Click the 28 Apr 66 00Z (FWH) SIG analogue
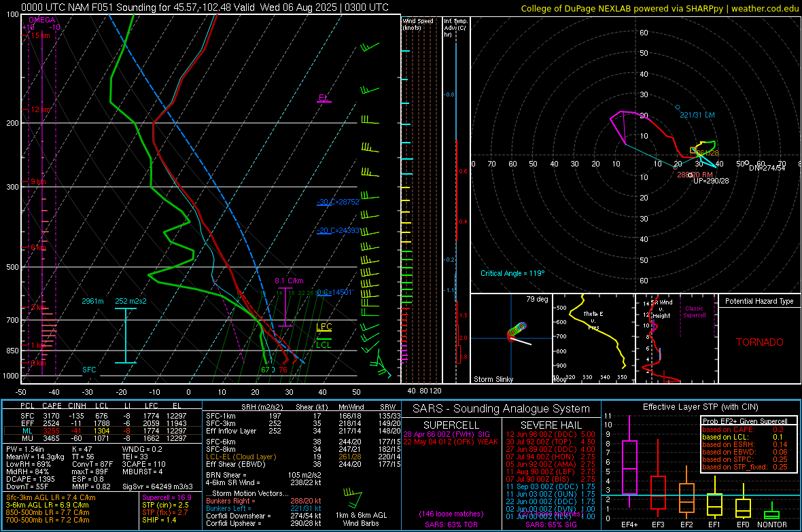The image size is (802, 532). click(447, 434)
